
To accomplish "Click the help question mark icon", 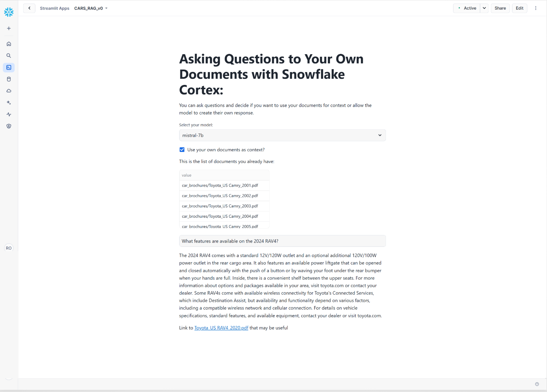I will coord(537,384).
